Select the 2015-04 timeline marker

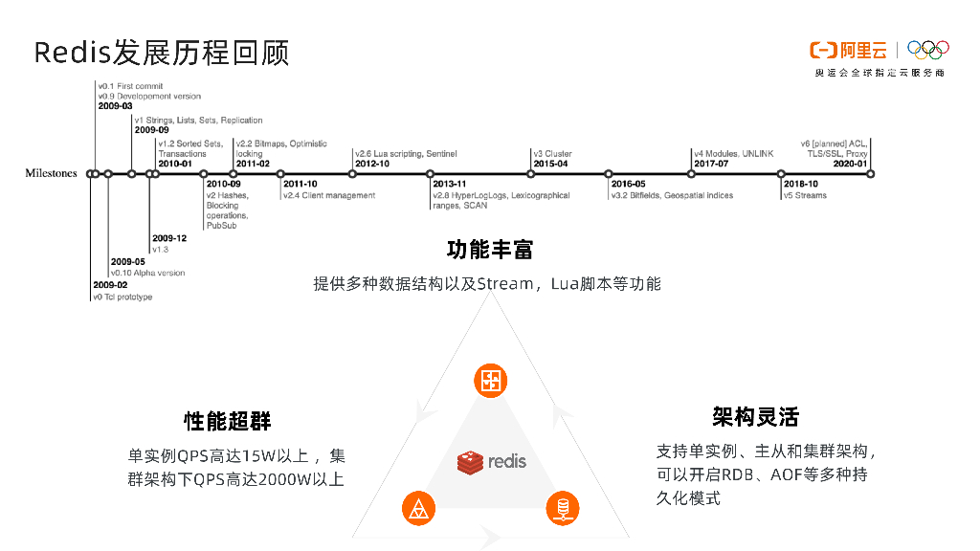click(530, 174)
